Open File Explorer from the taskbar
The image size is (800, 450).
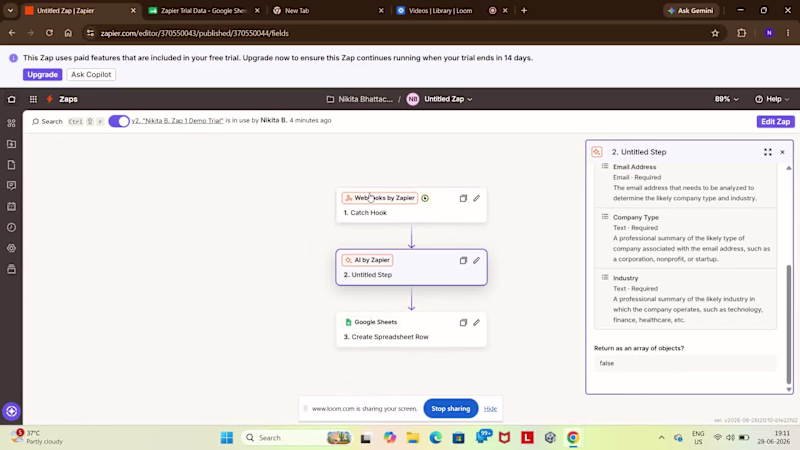413,438
